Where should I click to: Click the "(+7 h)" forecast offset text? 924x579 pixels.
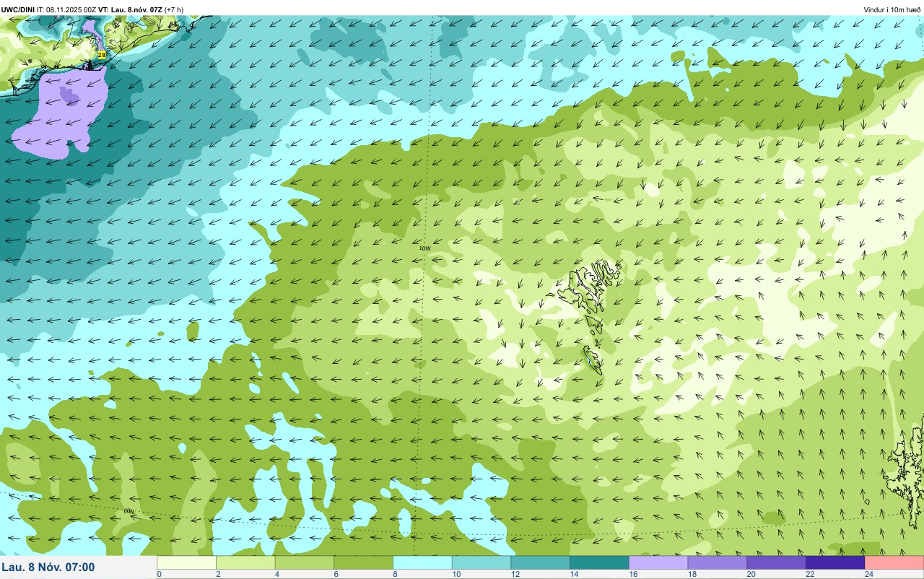(174, 9)
